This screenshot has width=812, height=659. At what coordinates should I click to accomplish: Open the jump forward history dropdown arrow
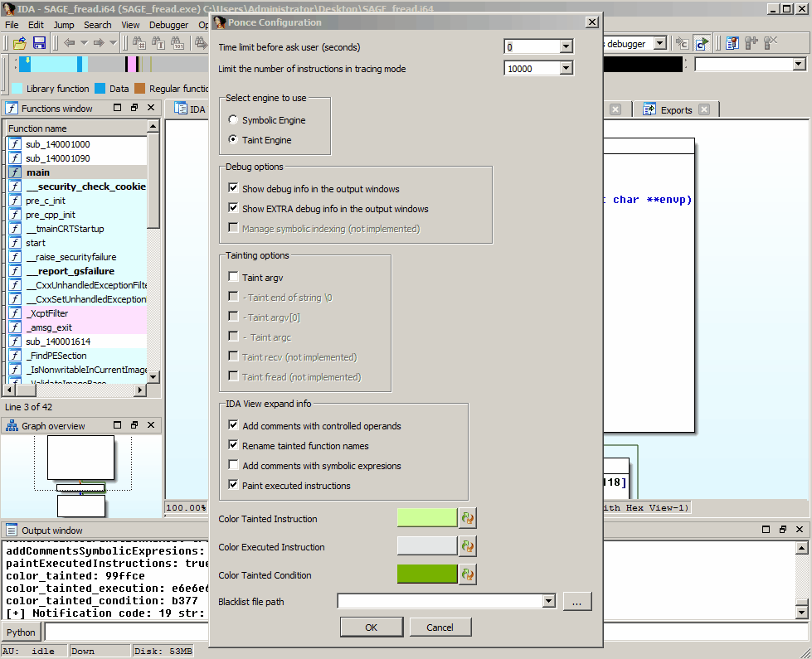click(113, 43)
